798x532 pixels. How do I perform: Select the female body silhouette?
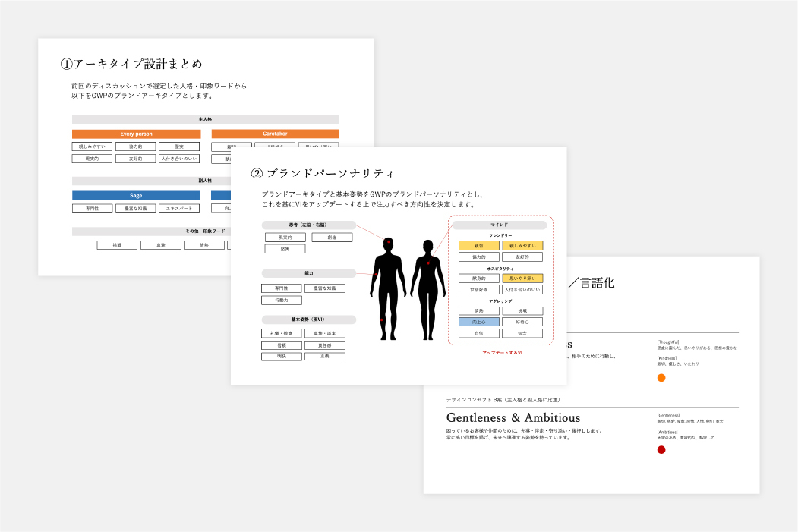428,290
